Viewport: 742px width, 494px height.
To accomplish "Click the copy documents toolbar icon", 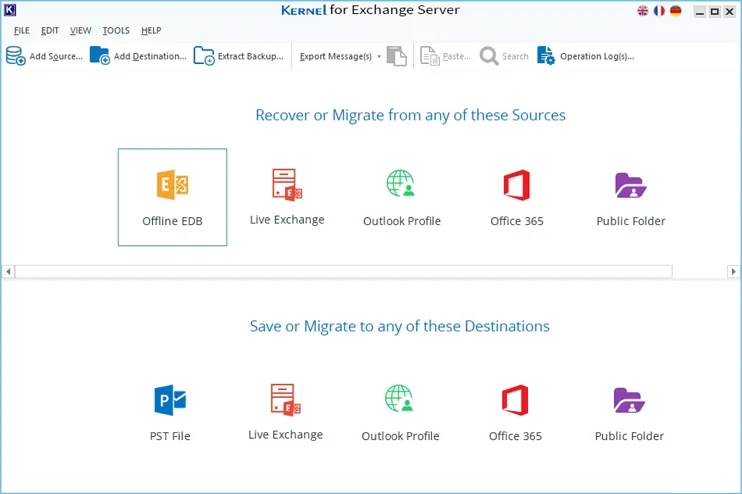I will (x=397, y=56).
